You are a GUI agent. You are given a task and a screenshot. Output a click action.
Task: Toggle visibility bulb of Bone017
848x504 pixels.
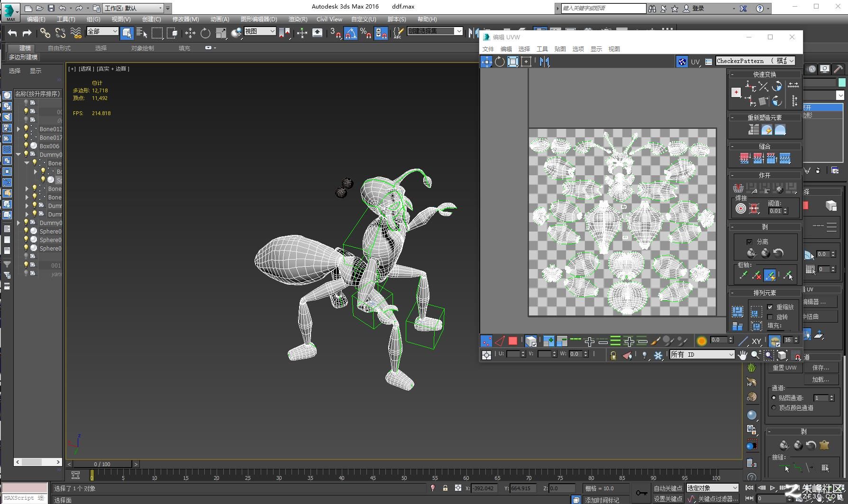coord(26,137)
